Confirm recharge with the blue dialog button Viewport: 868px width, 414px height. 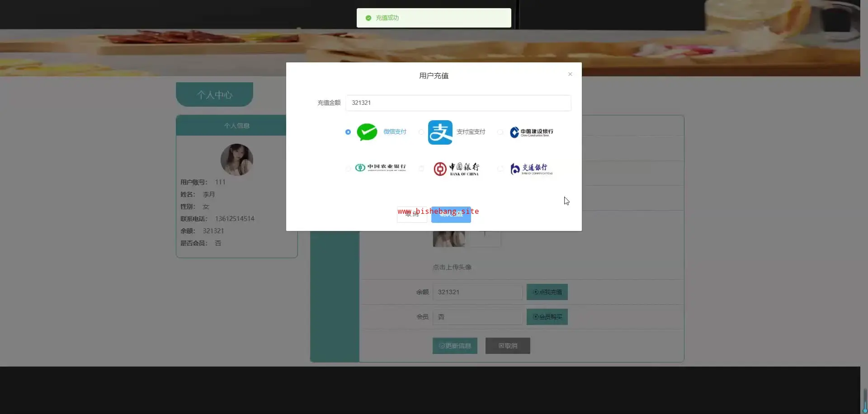pyautogui.click(x=451, y=215)
